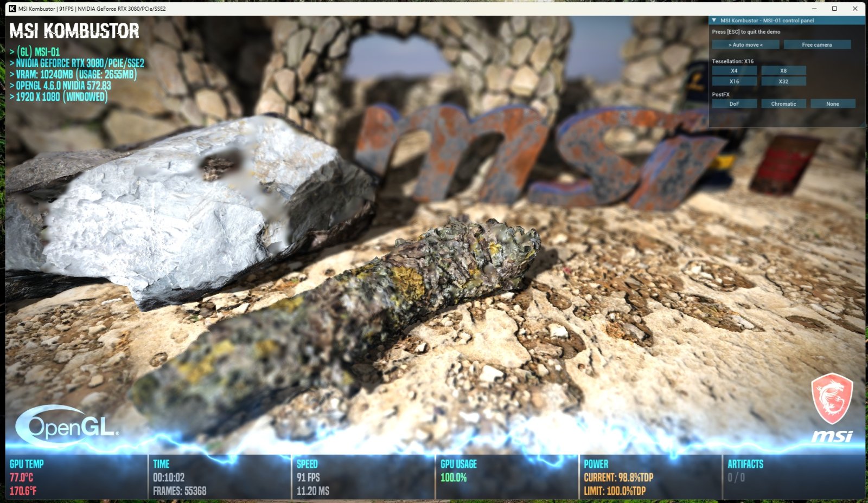Collapse the MSI-01 control panel triangle

pos(714,20)
